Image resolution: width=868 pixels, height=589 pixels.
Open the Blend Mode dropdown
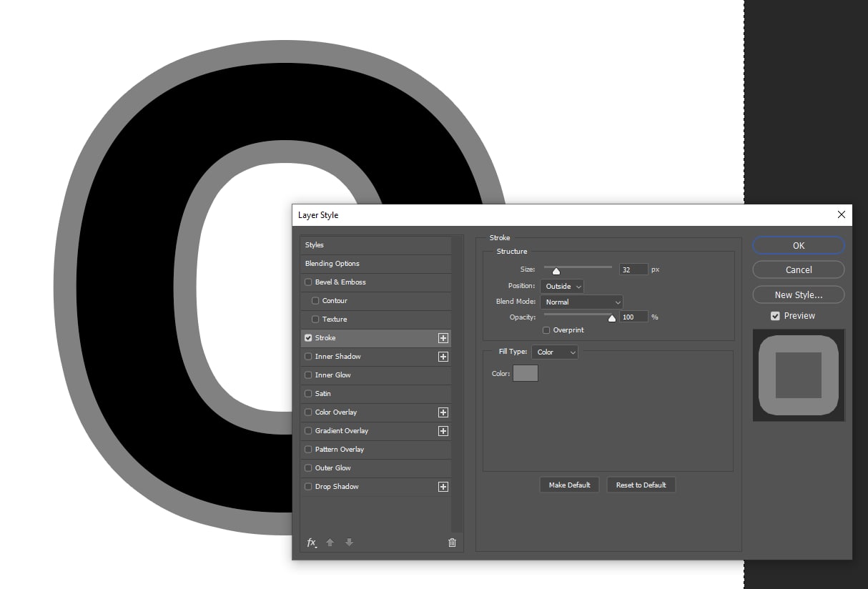pyautogui.click(x=581, y=302)
